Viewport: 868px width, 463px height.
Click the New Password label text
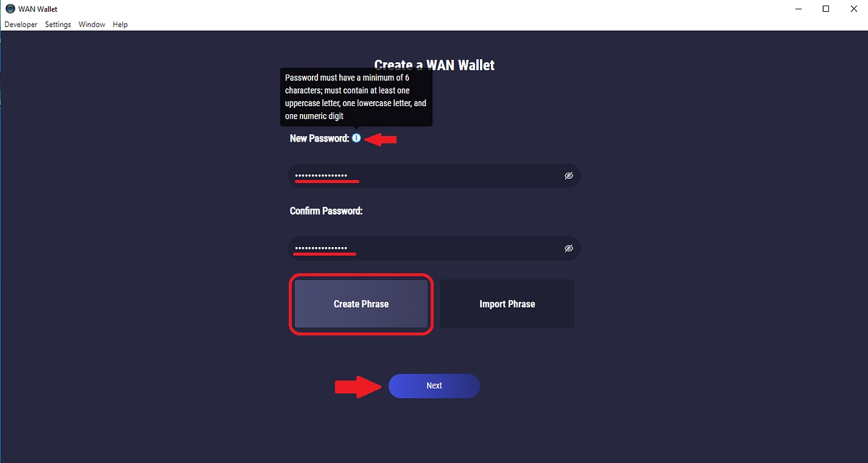tap(319, 138)
